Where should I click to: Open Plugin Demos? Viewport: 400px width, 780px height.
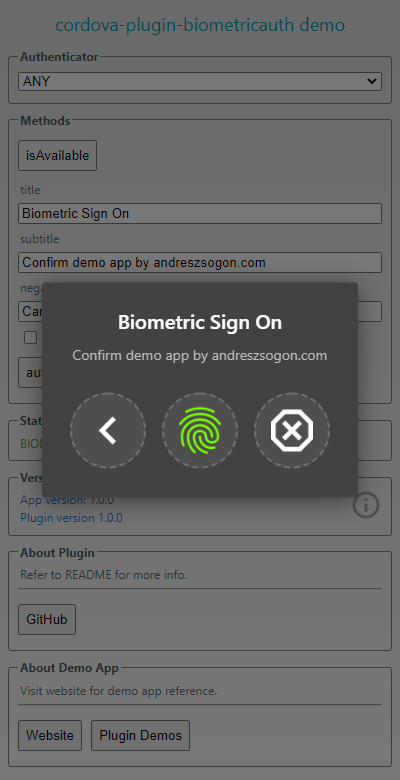coord(140,735)
